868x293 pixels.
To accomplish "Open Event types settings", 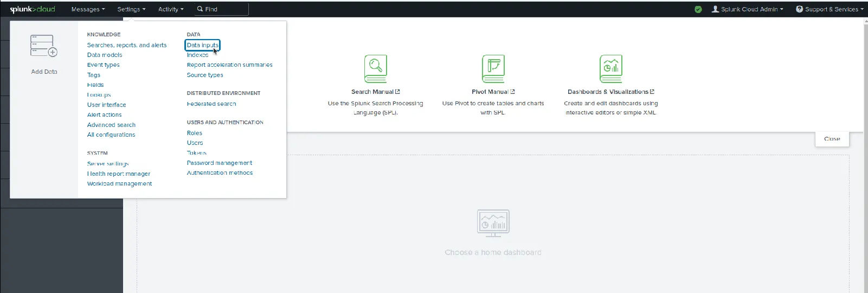I will click(x=104, y=65).
